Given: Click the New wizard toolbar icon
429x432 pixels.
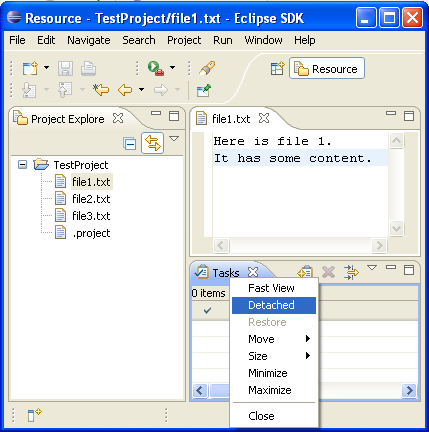Looking at the screenshot, I should pyautogui.click(x=30, y=68).
